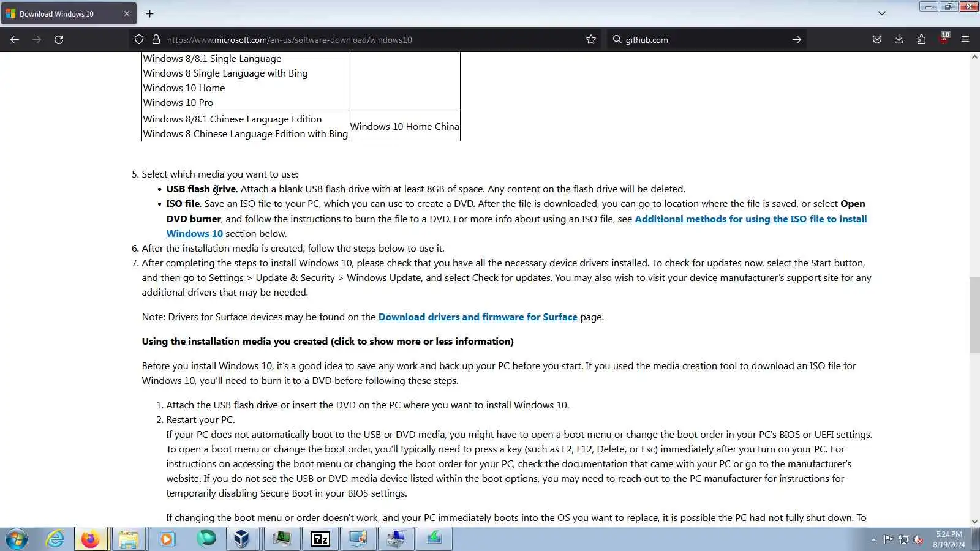Open clock showing 5:24 PM

click(949, 539)
